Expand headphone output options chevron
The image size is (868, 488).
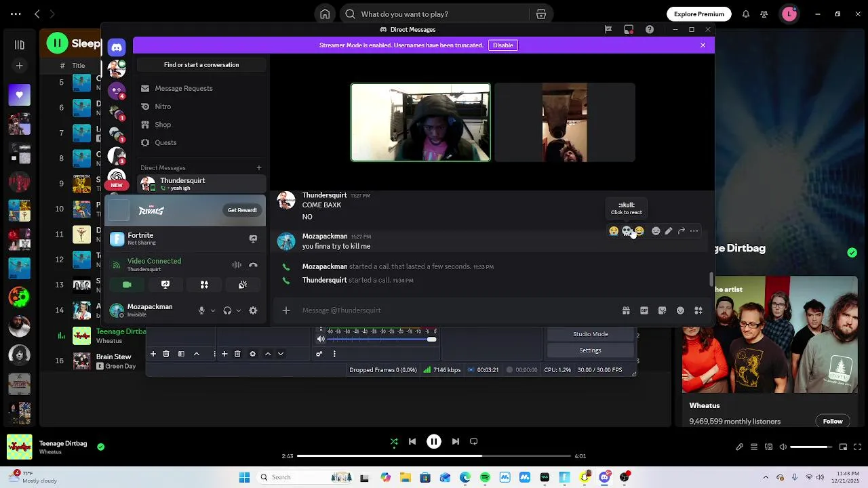point(239,310)
